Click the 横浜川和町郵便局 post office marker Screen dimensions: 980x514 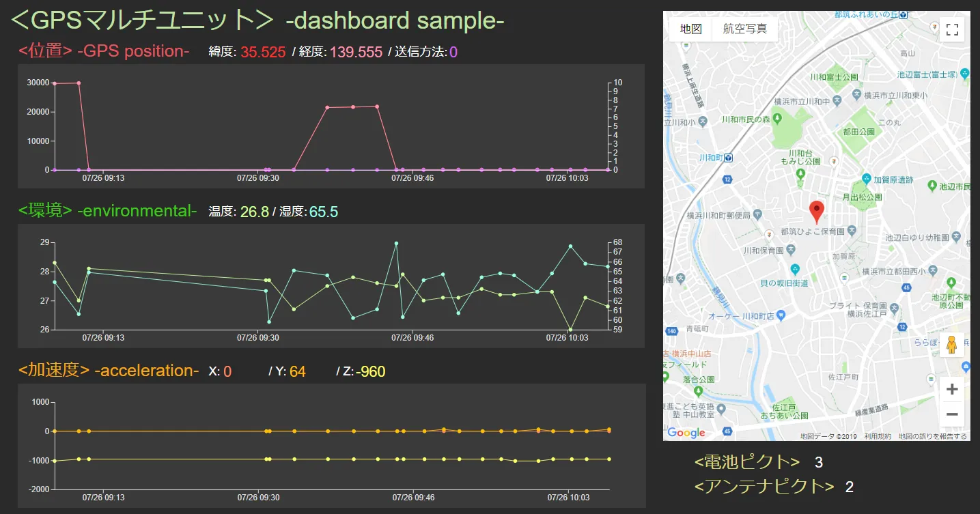click(756, 214)
